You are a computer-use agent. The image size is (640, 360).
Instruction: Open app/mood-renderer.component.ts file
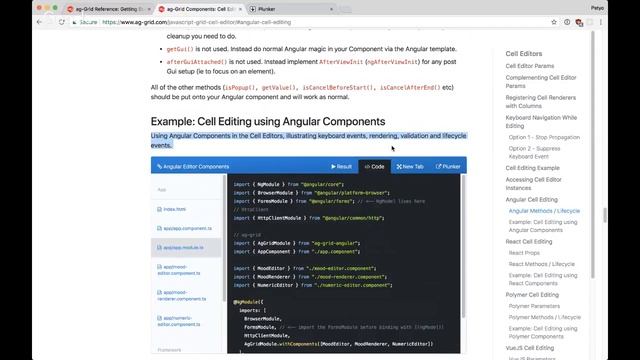(181, 296)
